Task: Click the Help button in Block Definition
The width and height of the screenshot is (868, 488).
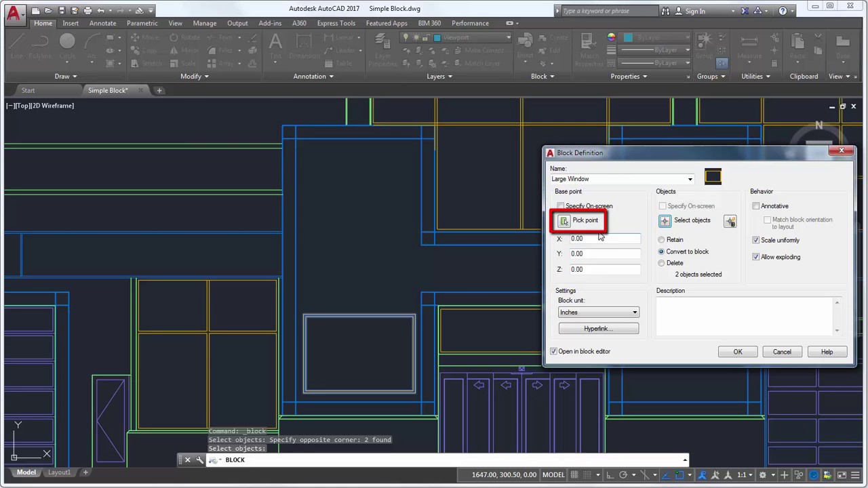Action: (x=827, y=352)
